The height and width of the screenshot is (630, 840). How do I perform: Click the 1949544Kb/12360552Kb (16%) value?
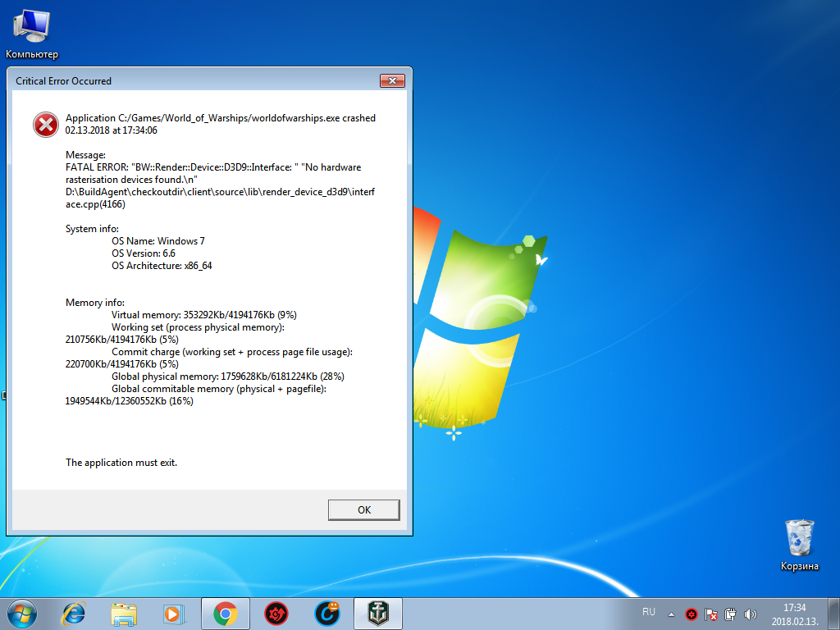129,401
